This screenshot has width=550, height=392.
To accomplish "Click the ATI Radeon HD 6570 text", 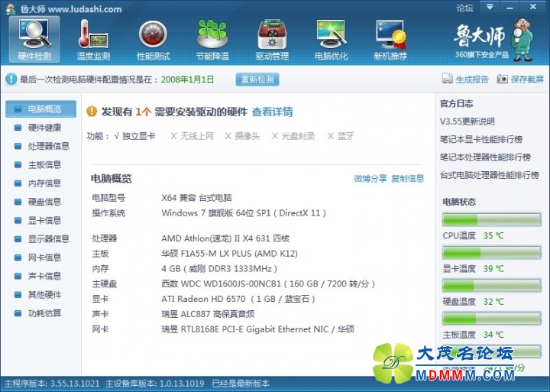I will click(238, 299).
